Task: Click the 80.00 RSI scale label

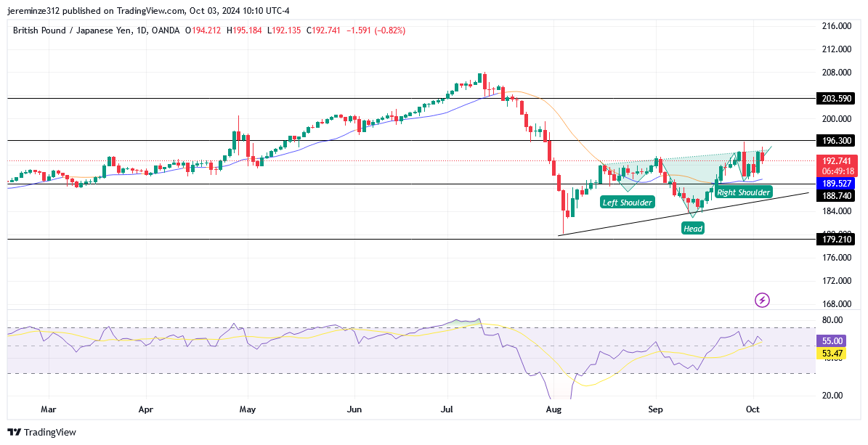Action: 832,320
